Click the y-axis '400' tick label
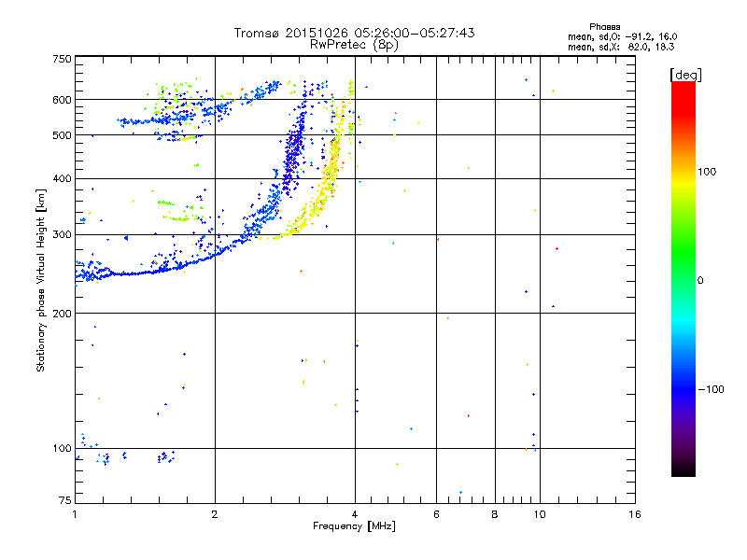This screenshot has width=747, height=560. click(x=62, y=178)
